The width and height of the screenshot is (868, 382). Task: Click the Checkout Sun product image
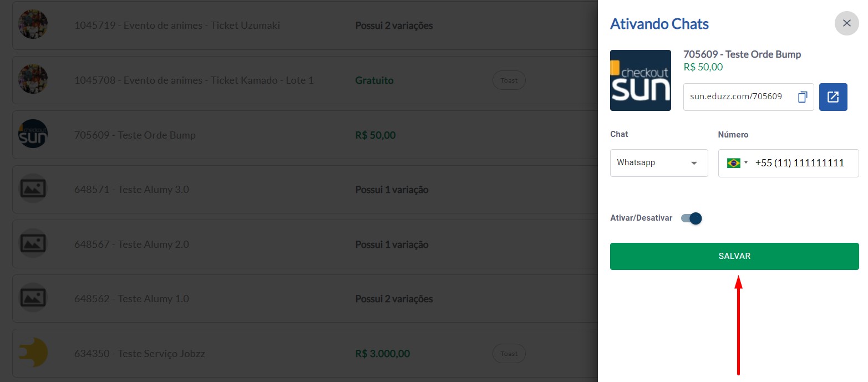[641, 80]
